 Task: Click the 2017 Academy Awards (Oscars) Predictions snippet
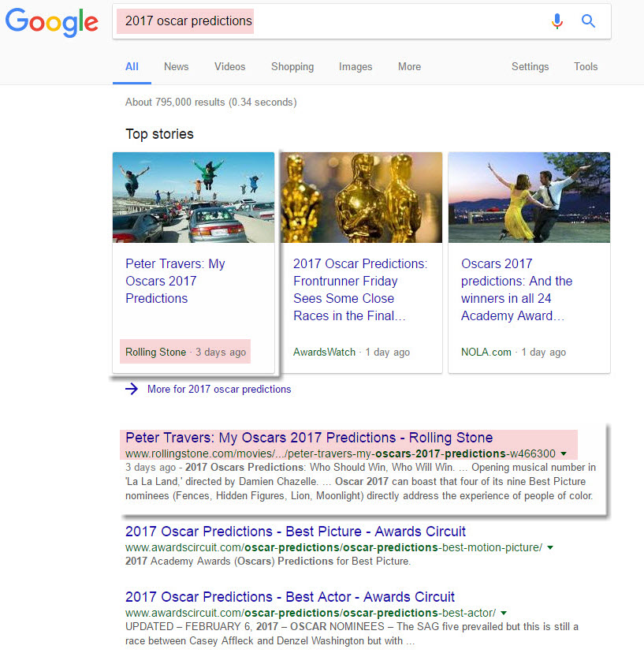268,561
